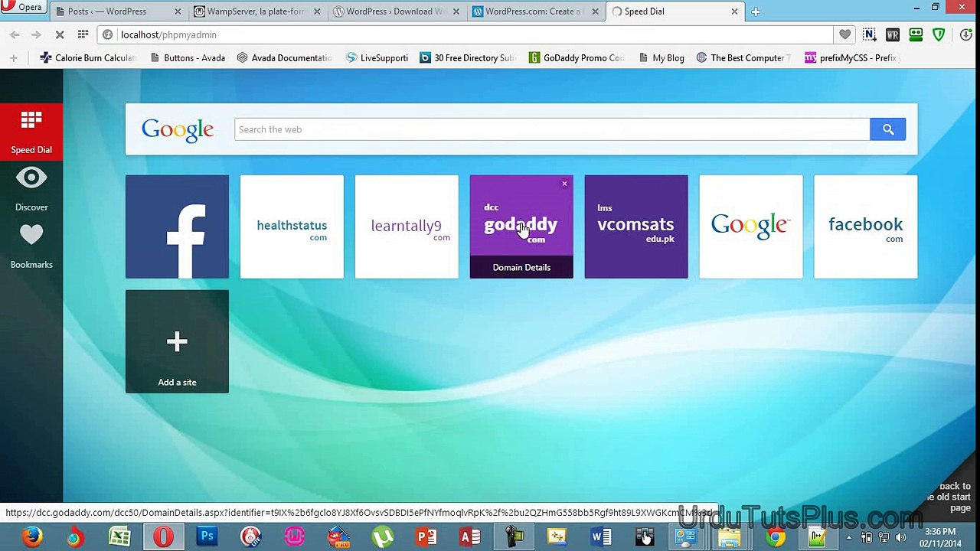The width and height of the screenshot is (980, 551).
Task: Switch to the WordPress Download tab
Action: pyautogui.click(x=394, y=11)
